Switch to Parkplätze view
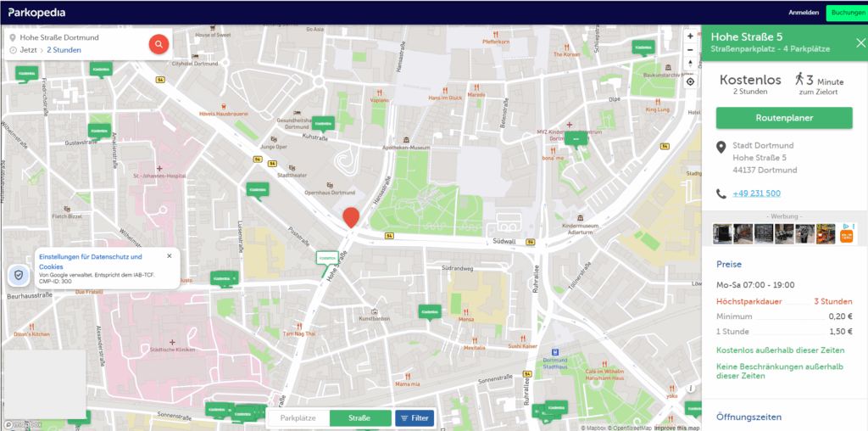Screen dimensions: 868x431 click(x=298, y=418)
